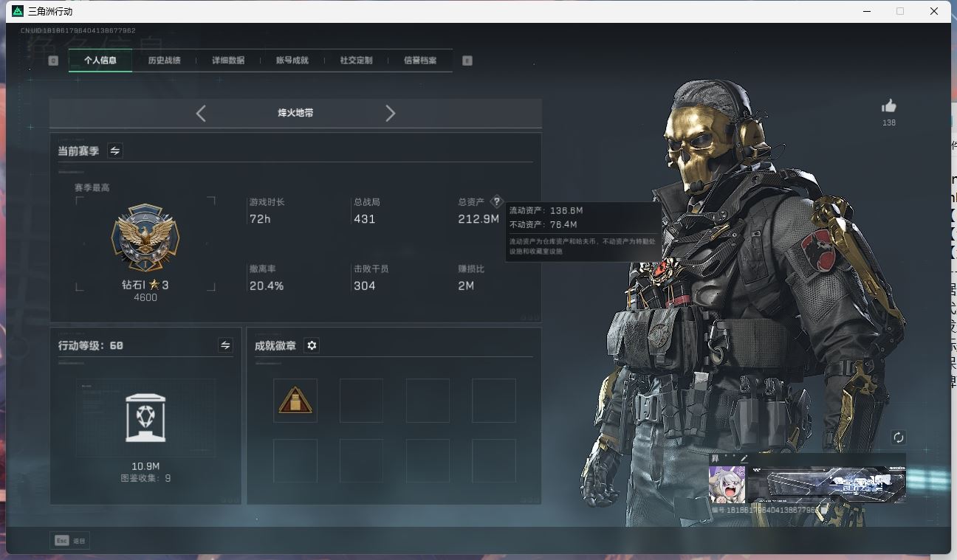Switch to the 详细数据 tab
This screenshot has height=560, width=957.
(228, 61)
